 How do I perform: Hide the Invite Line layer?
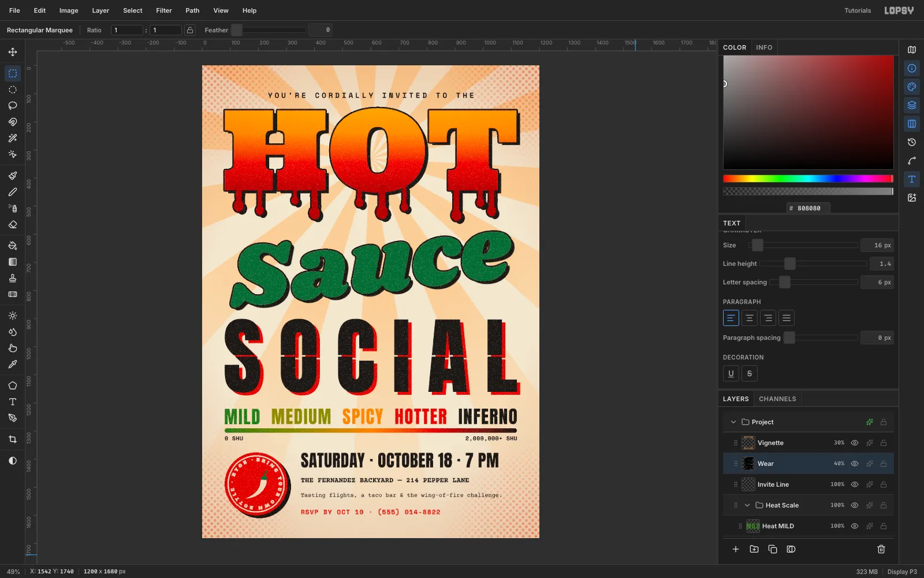coord(855,484)
